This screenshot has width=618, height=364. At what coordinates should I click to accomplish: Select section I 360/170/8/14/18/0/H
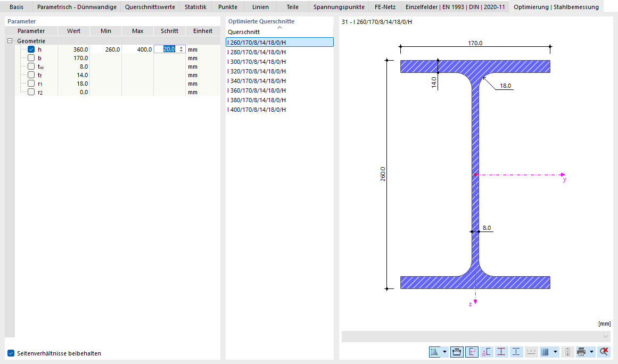(x=279, y=90)
